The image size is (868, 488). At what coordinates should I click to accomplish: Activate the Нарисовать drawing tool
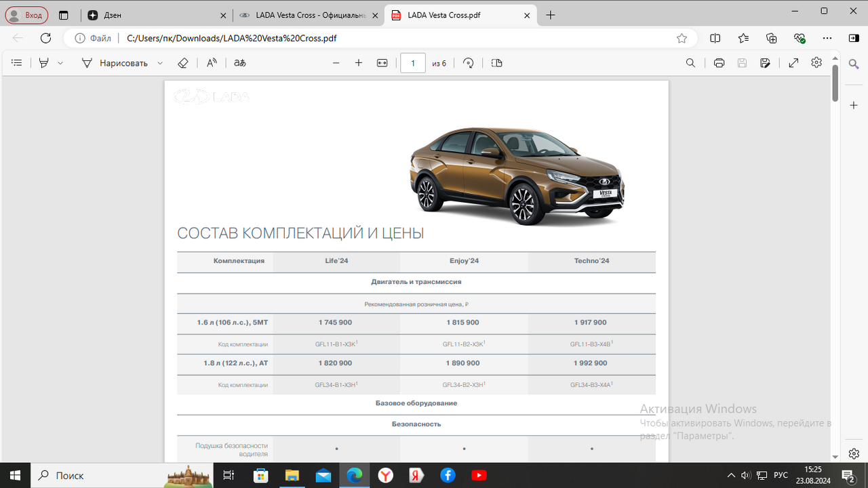click(x=114, y=63)
